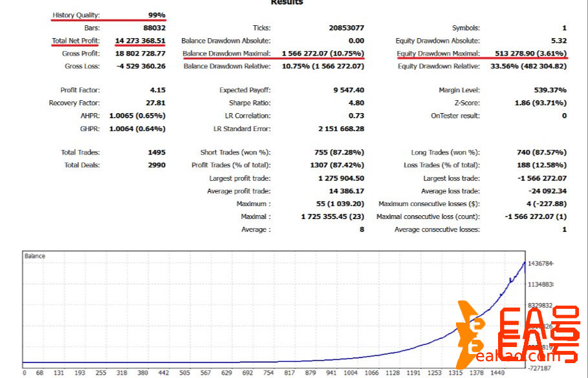Click the Recovery Factor value 27.81
Image resolution: width=588 pixels, height=378 pixels.
(156, 103)
